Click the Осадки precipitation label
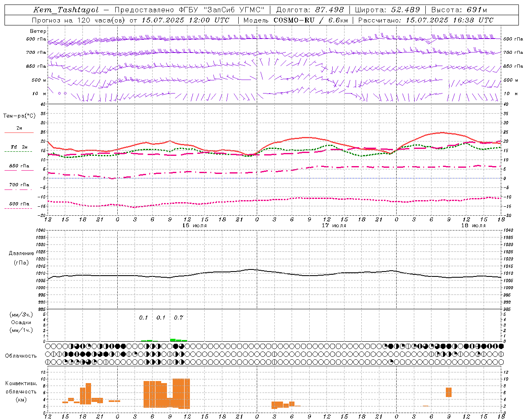This screenshot has height=420, width=525. point(21,322)
